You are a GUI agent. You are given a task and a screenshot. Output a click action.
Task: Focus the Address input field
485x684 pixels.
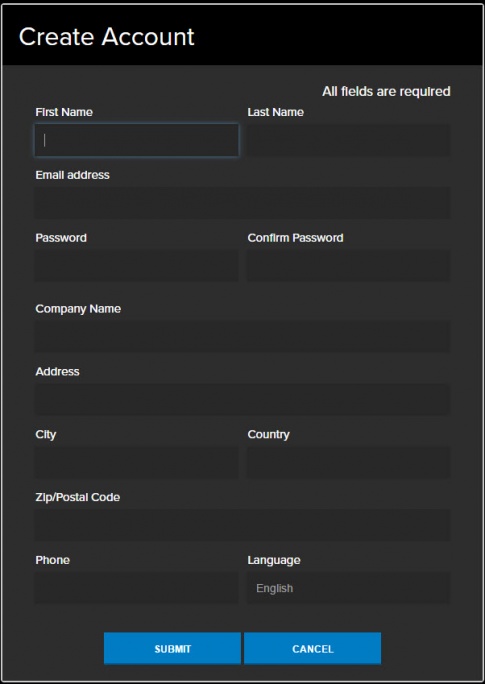click(x=242, y=400)
